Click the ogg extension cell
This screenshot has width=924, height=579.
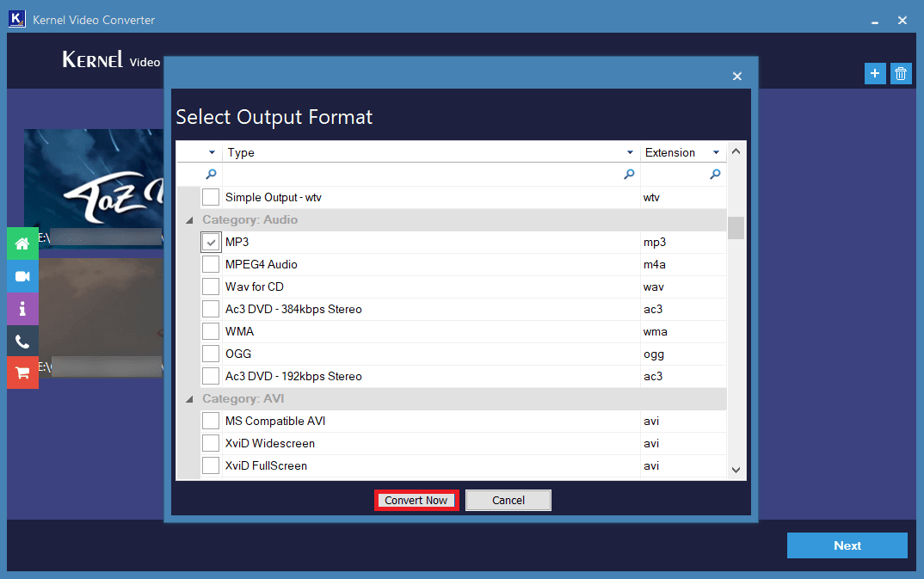tap(684, 354)
